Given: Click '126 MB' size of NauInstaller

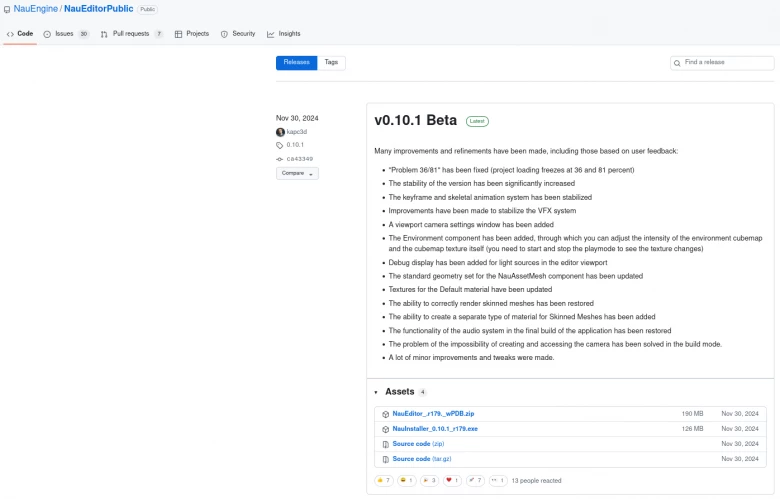Looking at the screenshot, I should point(692,428).
